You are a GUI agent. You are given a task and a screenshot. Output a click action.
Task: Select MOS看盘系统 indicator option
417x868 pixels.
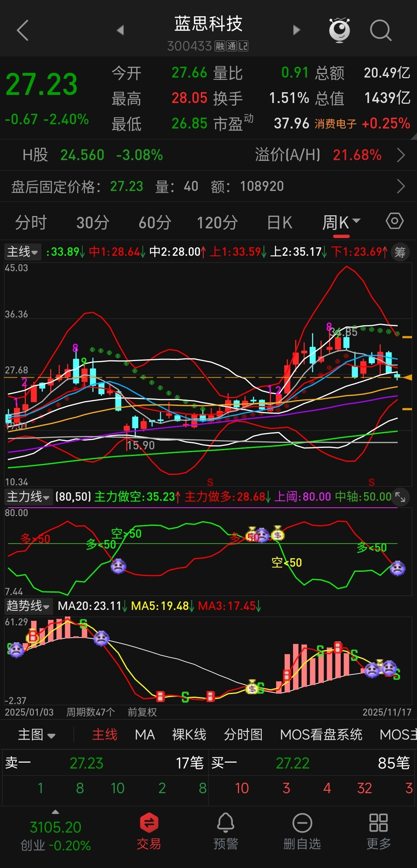coord(321,735)
